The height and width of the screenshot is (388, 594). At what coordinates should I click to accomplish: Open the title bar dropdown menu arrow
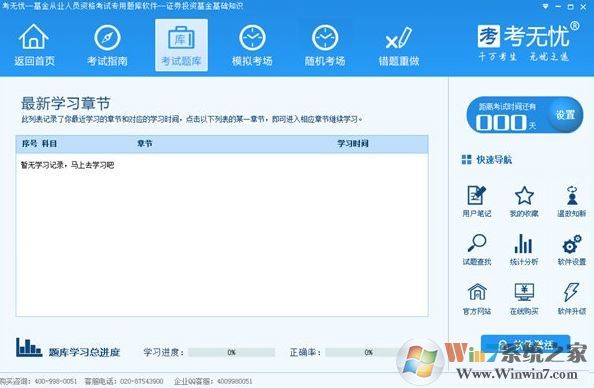(546, 6)
